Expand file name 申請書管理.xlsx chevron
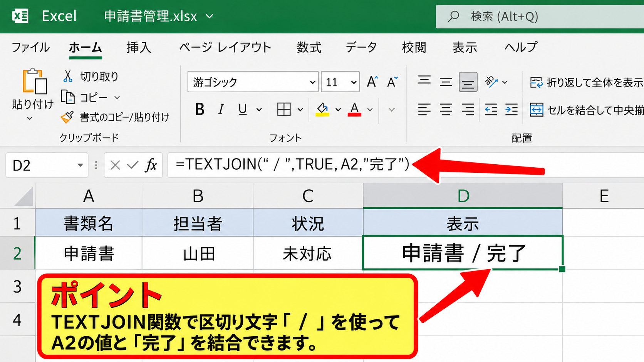The image size is (644, 362). [x=210, y=17]
